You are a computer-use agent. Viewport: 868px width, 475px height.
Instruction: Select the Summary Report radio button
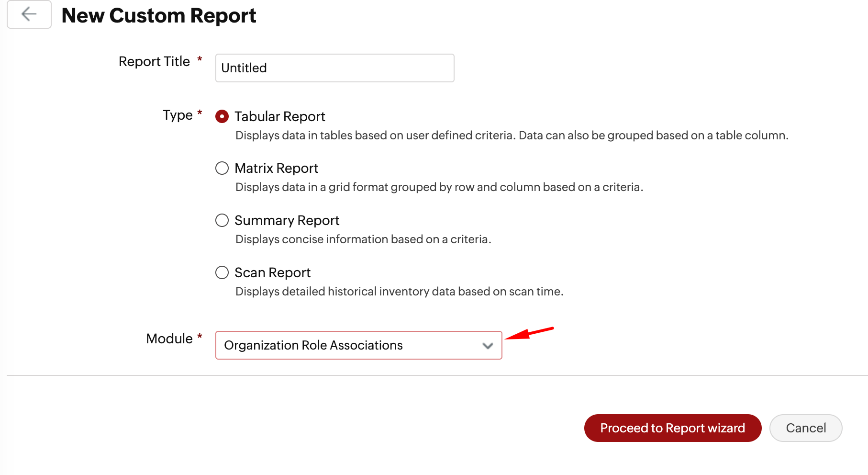coord(222,220)
